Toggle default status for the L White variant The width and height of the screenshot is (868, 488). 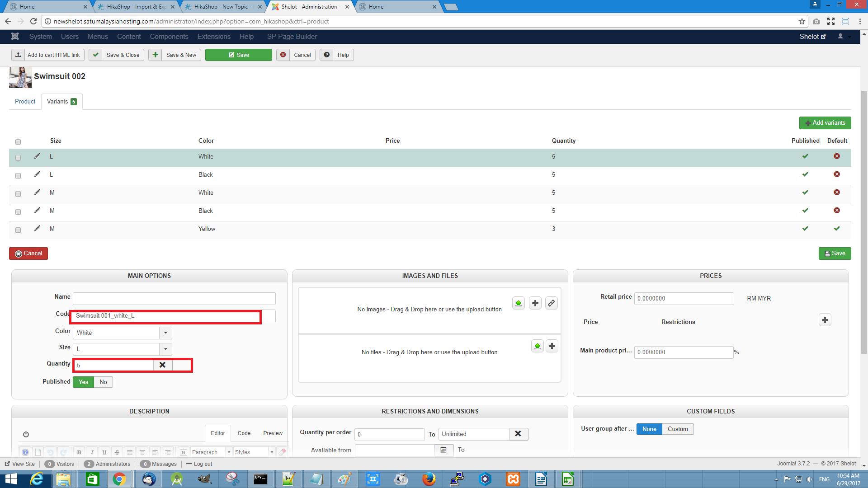pyautogui.click(x=837, y=156)
